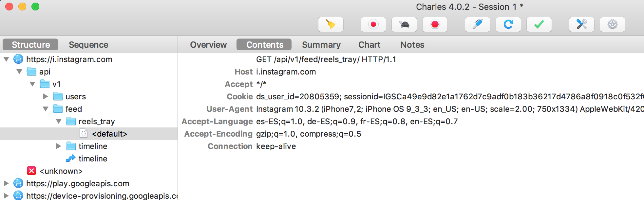This screenshot has width=644, height=200.
Task: Select the <unknown> failed request entry
Action: (54, 171)
